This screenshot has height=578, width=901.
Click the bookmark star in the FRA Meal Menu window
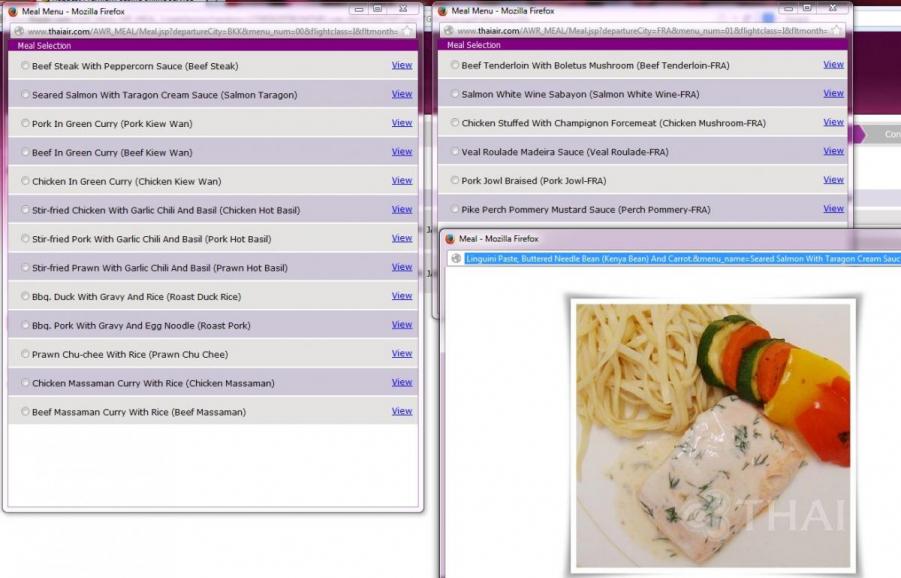point(836,31)
